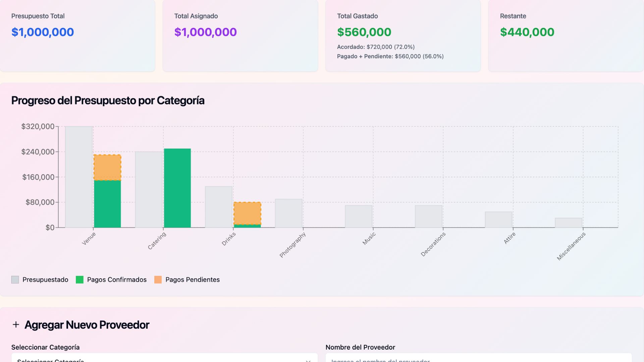Click the Presupuesto Total amount $1,000,000
Image resolution: width=644 pixels, height=362 pixels.
point(43,32)
